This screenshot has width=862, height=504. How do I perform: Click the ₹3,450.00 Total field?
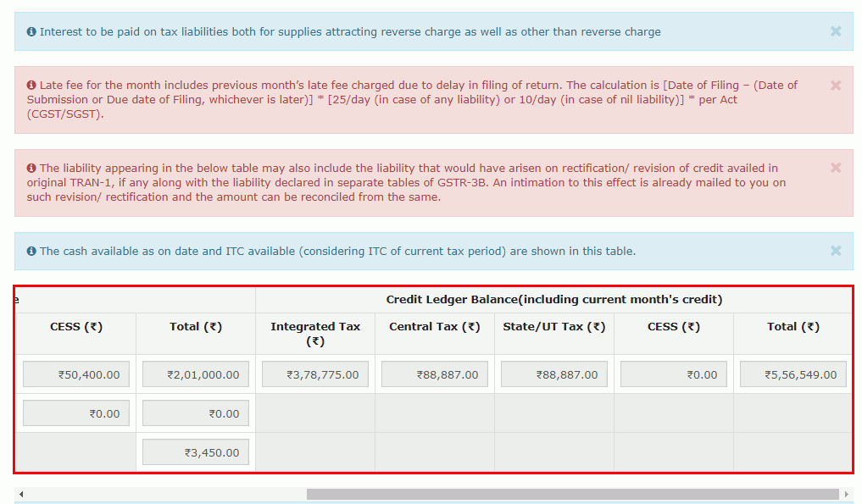click(196, 452)
